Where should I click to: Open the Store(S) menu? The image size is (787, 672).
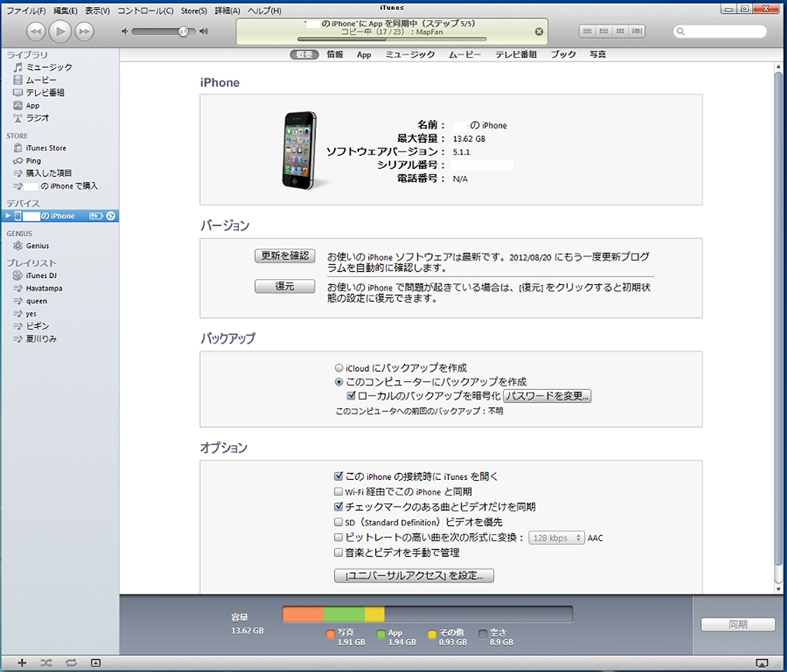[194, 11]
